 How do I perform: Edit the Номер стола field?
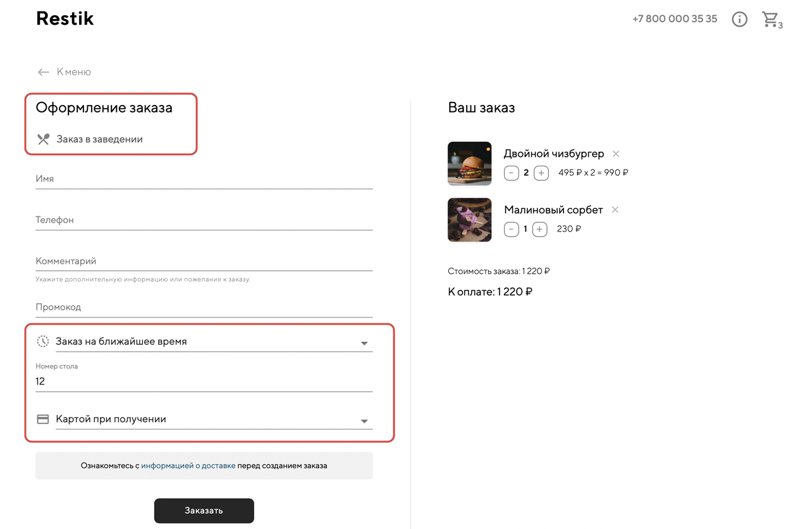point(204,382)
